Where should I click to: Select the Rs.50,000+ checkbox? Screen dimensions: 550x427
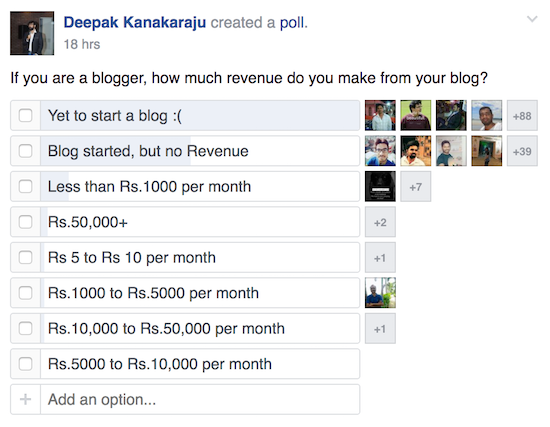tap(26, 222)
